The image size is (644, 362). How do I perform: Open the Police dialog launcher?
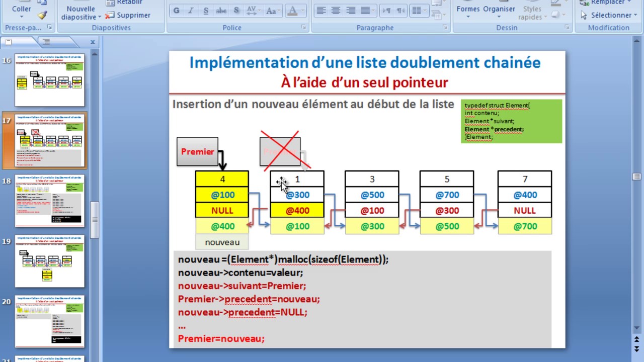[303, 27]
